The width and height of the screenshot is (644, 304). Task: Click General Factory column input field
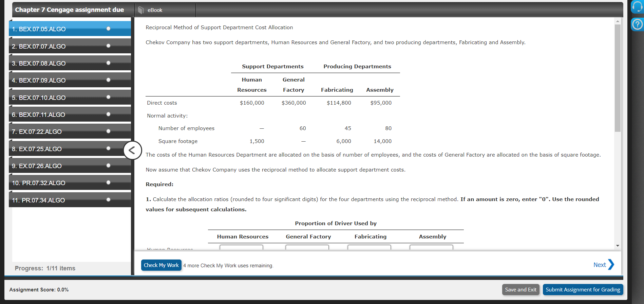pyautogui.click(x=307, y=247)
